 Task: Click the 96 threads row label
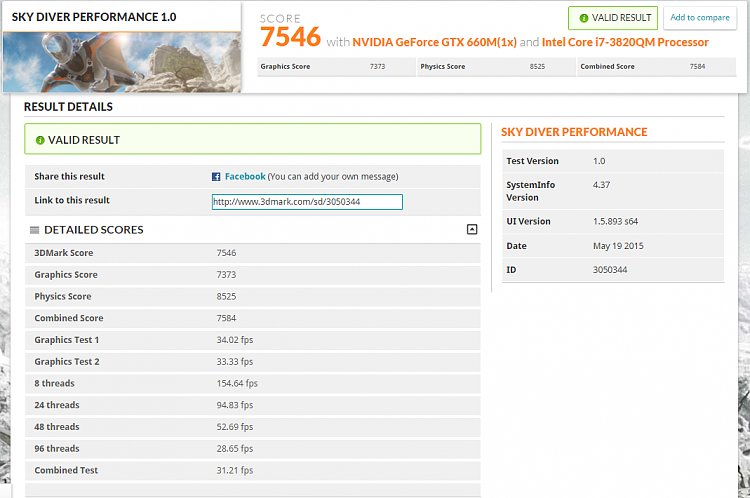pyautogui.click(x=57, y=449)
